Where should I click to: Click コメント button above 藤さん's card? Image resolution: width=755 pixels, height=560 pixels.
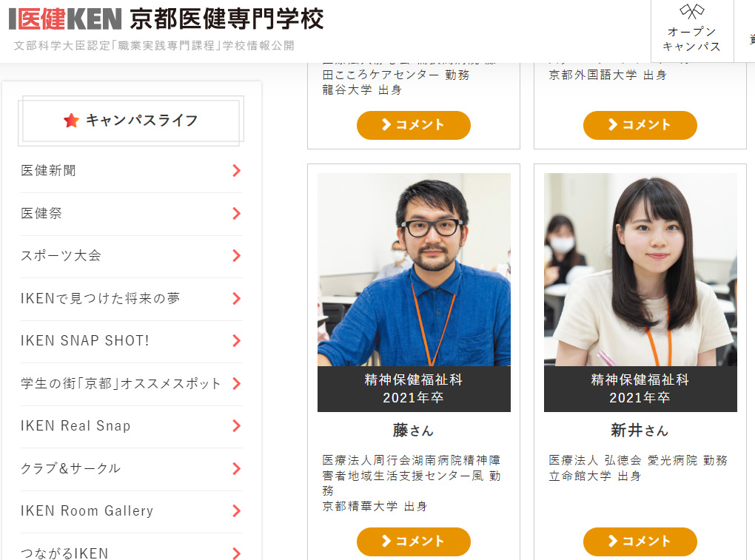pyautogui.click(x=413, y=125)
